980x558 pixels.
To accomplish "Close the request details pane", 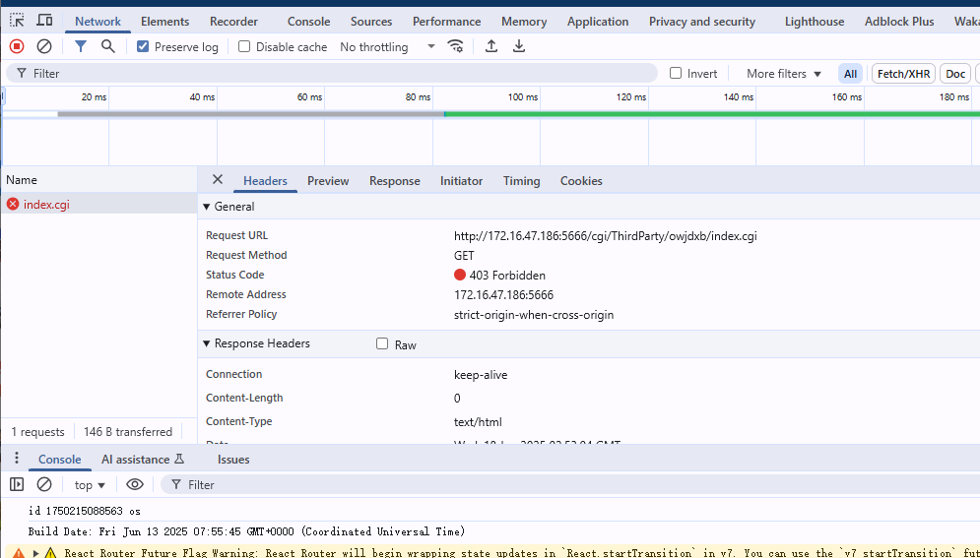I will click(x=218, y=180).
